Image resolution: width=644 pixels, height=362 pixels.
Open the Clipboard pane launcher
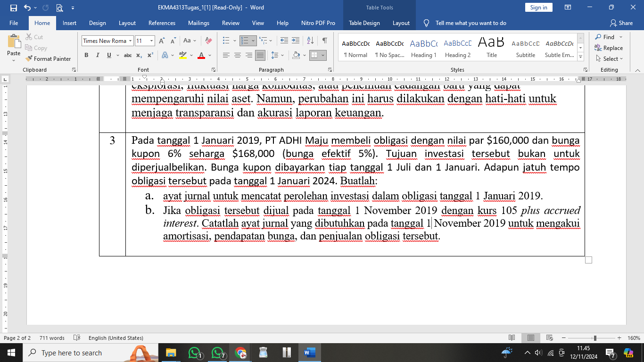[x=74, y=70]
